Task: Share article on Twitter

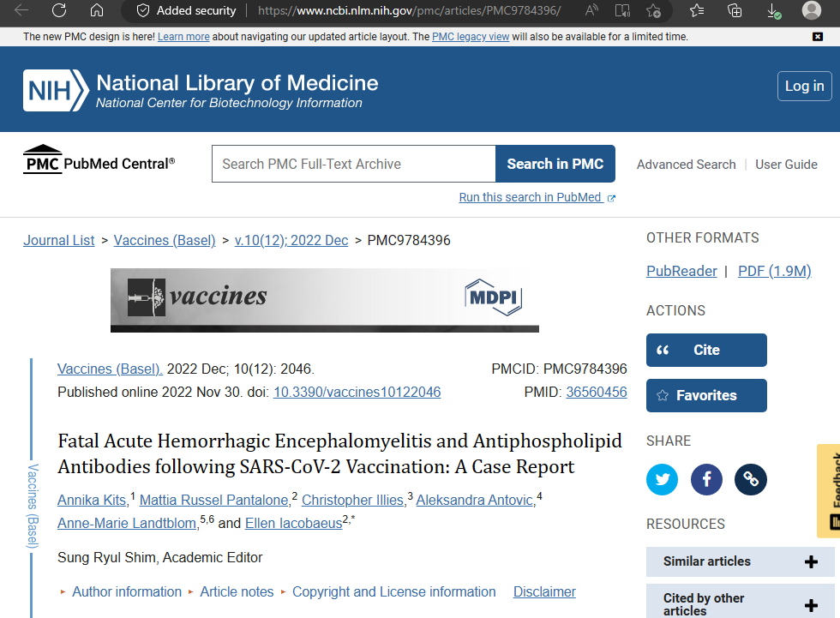Action: (662, 479)
